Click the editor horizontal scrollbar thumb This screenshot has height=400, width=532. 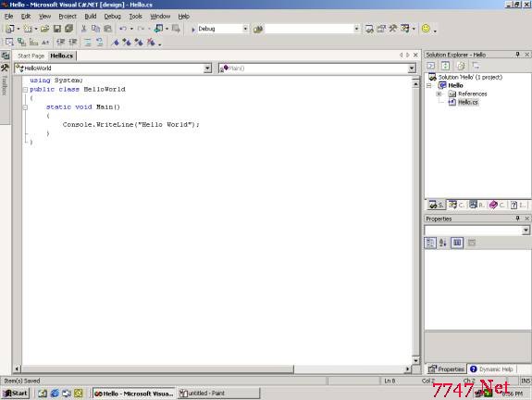[157, 369]
